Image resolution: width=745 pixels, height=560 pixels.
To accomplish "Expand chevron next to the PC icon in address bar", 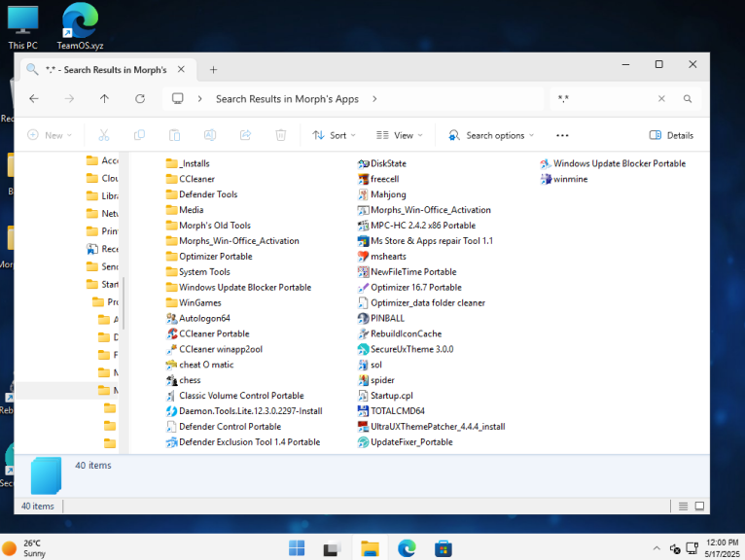I will pos(200,99).
